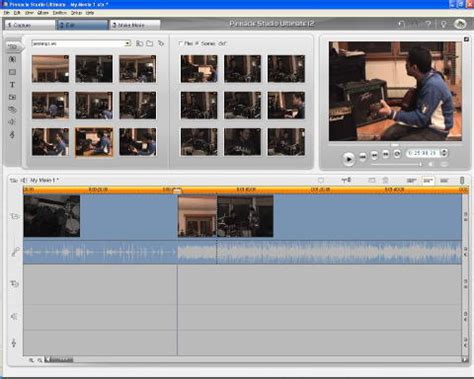Toggle loop playback in the player
This screenshot has height=379, width=474.
click(x=397, y=154)
